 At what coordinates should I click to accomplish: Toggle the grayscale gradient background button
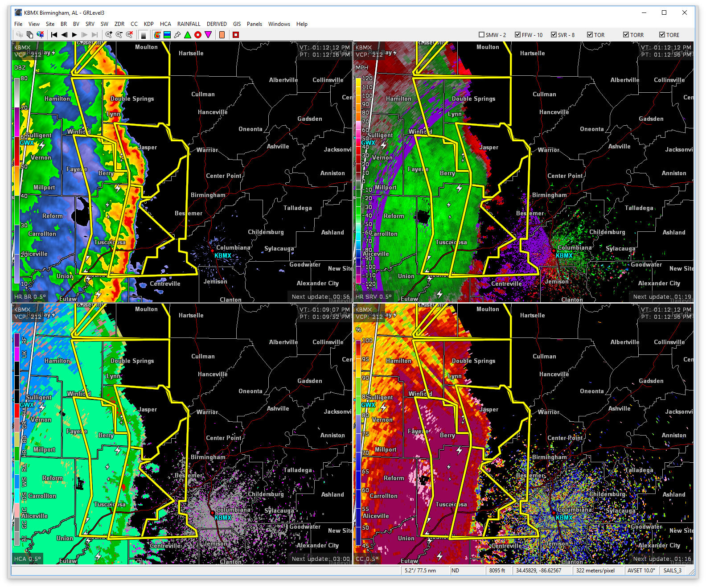(x=144, y=35)
